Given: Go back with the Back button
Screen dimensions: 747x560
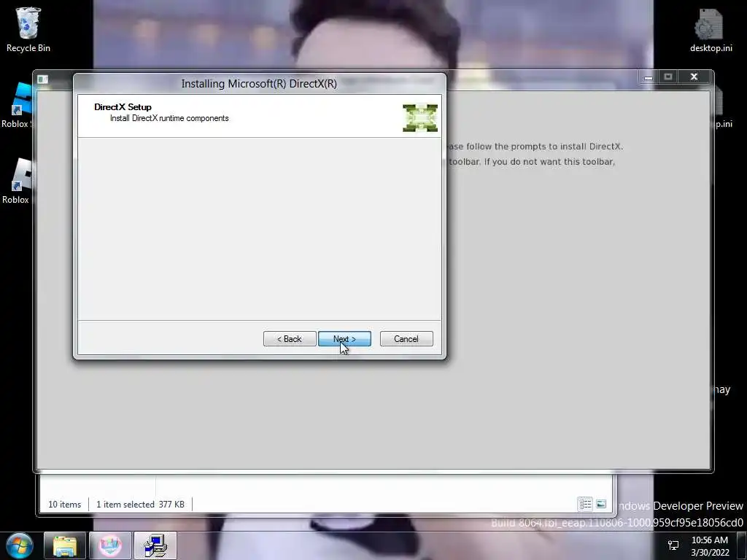Looking at the screenshot, I should tap(290, 338).
